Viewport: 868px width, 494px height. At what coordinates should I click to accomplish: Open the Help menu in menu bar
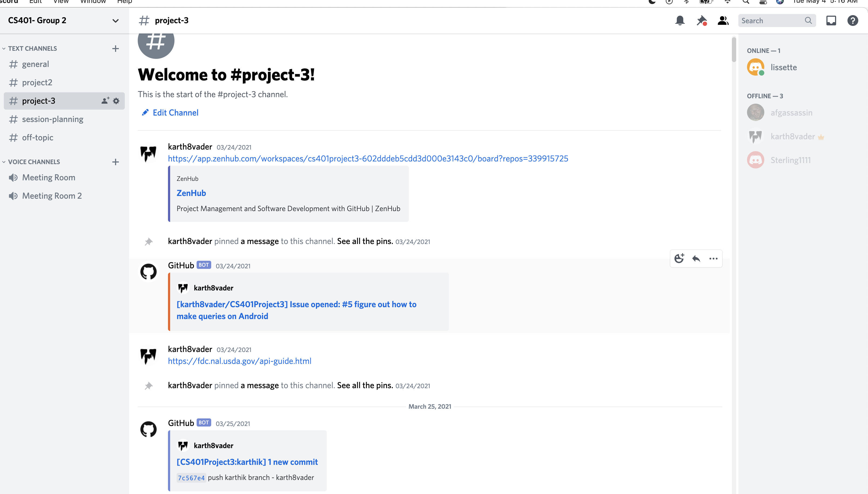click(125, 2)
